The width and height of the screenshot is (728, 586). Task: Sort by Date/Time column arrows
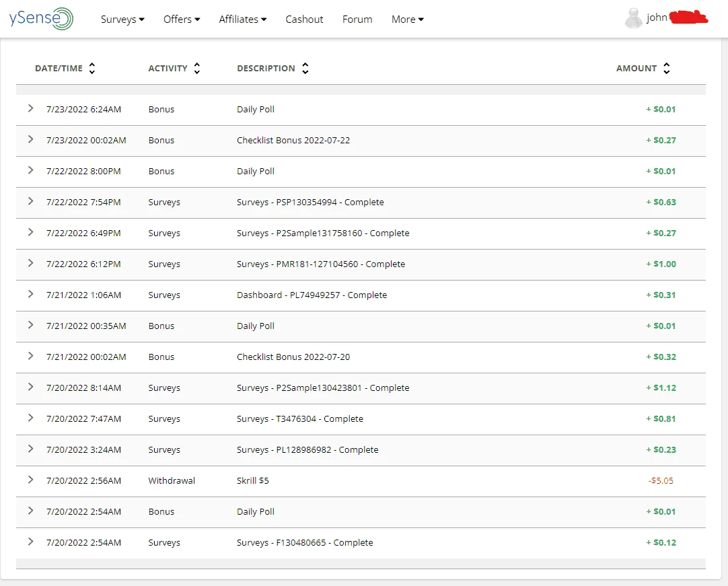point(92,68)
